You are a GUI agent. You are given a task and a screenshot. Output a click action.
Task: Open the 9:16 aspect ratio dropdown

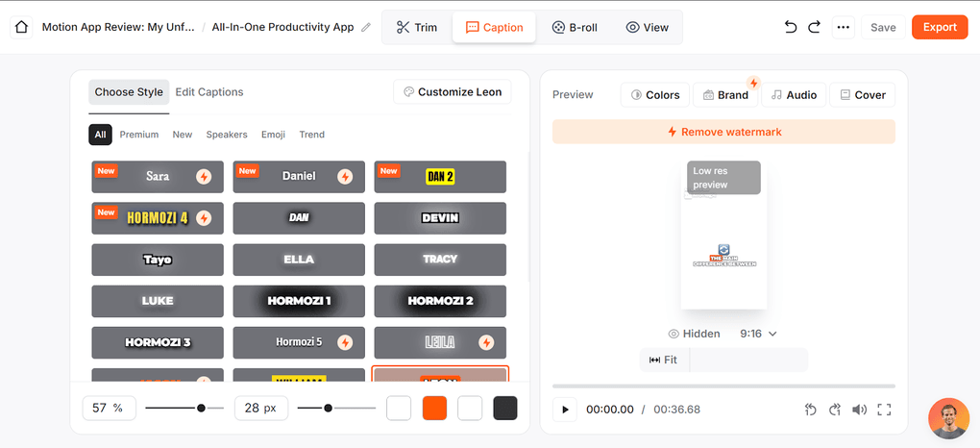pos(758,334)
